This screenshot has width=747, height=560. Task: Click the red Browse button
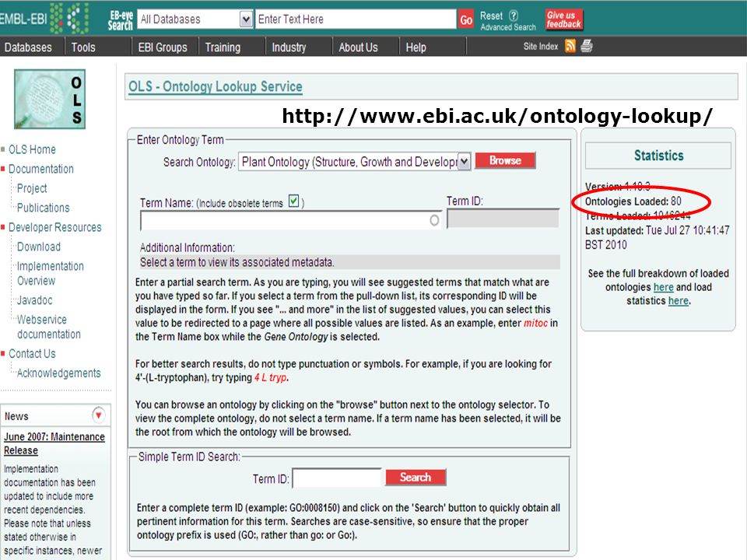coord(506,160)
